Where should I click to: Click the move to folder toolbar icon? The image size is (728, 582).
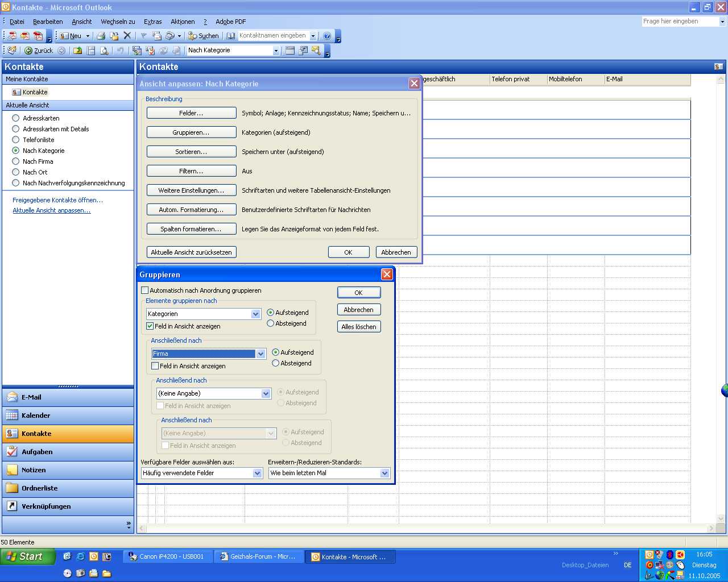click(x=114, y=36)
